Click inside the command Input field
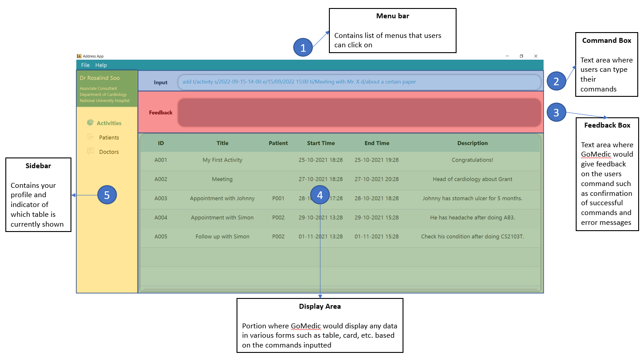The width and height of the screenshot is (644, 356). pyautogui.click(x=359, y=82)
